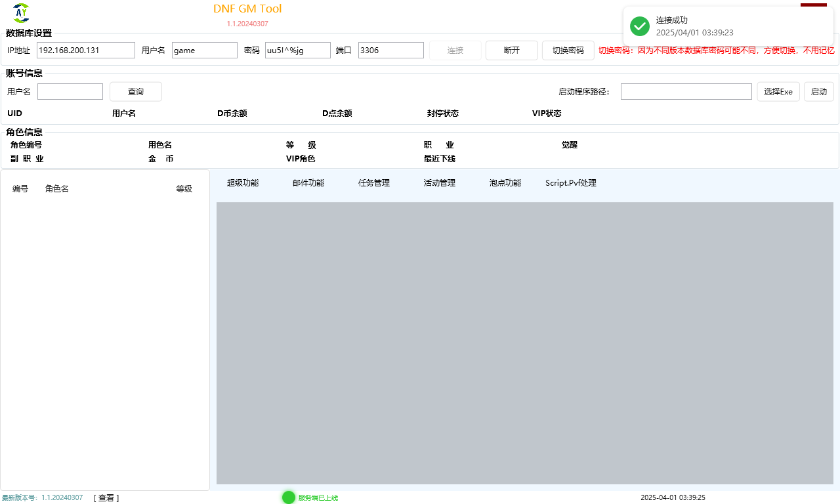The width and height of the screenshot is (840, 504).
Task: Click the DNF GM Tool title
Action: point(247,9)
